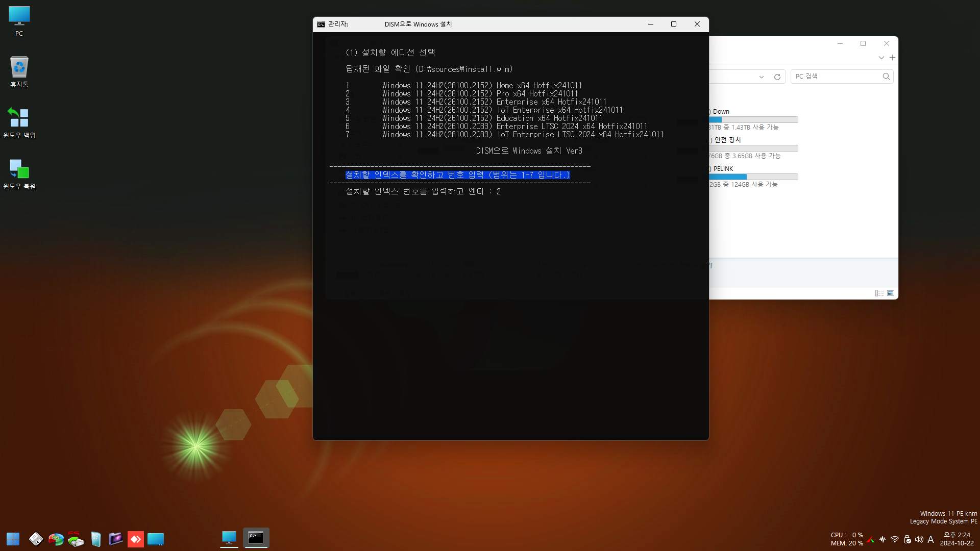Screen dimensions: 980x551
Task: Click the Down drive usage bar
Action: pyautogui.click(x=753, y=120)
